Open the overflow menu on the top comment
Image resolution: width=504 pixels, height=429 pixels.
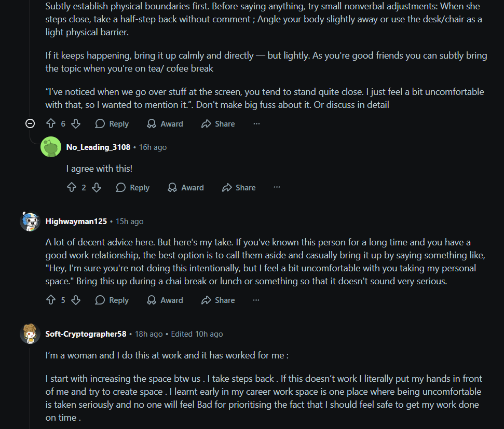[x=256, y=123]
